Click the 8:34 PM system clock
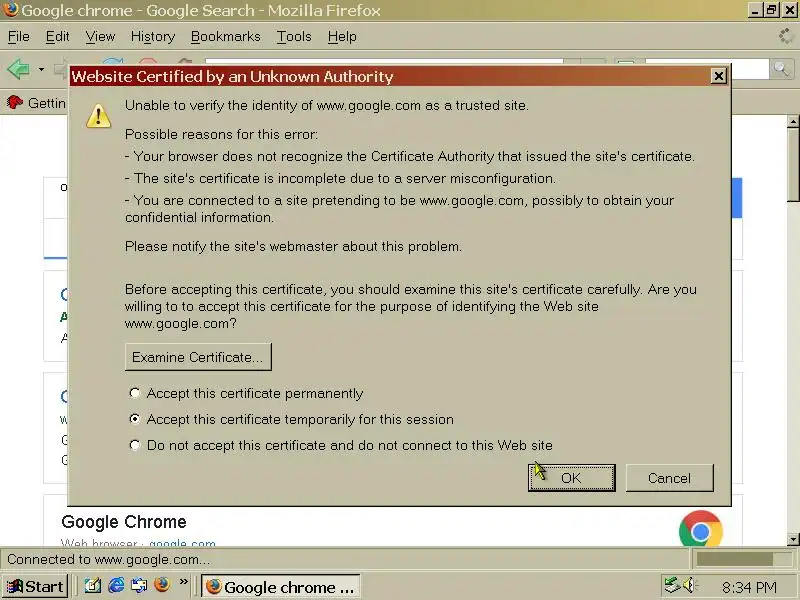 (749, 588)
